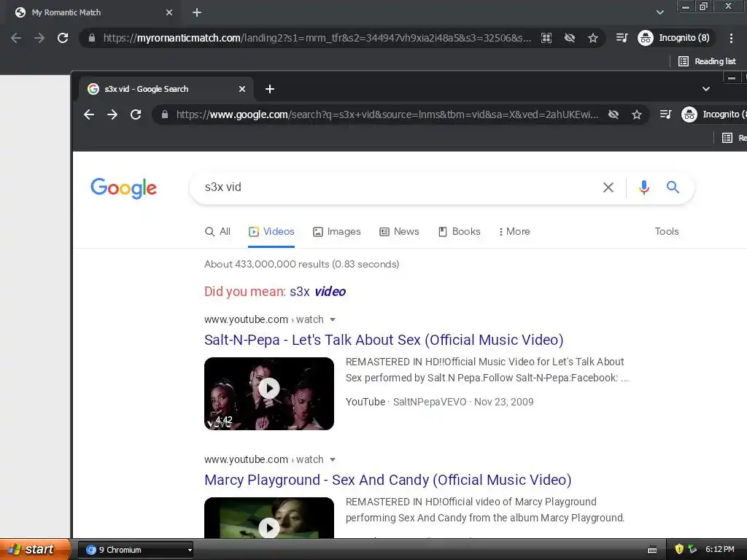Click reload button in Google Search window
The image size is (747, 560).
[136, 114]
